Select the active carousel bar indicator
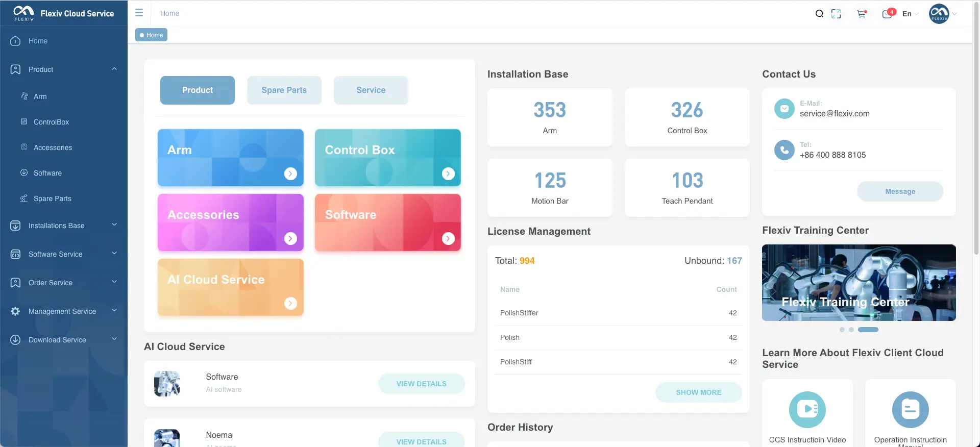980x447 pixels. pyautogui.click(x=868, y=330)
